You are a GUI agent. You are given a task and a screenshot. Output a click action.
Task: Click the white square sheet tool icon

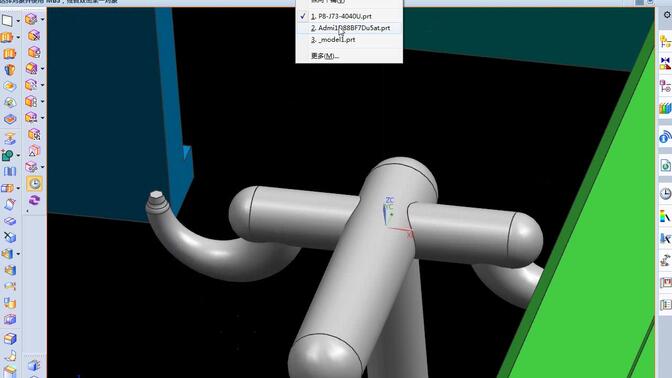pos(7,20)
